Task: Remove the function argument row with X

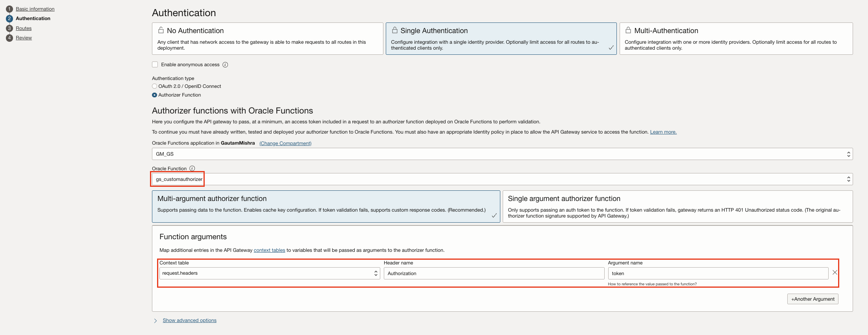Action: [x=835, y=273]
